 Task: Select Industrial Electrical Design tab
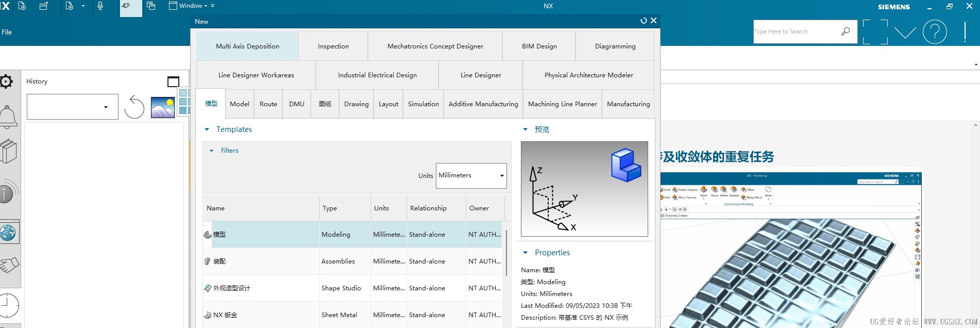(377, 75)
